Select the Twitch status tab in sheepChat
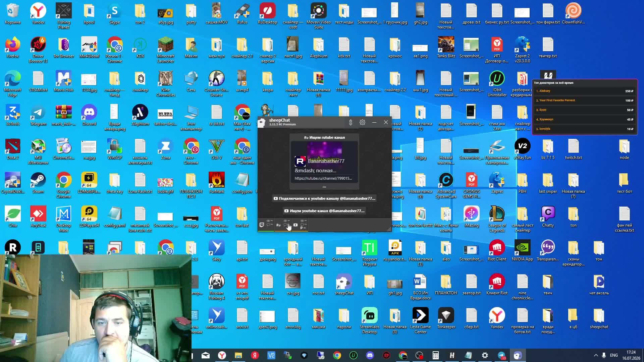The image size is (644, 362). point(266,225)
